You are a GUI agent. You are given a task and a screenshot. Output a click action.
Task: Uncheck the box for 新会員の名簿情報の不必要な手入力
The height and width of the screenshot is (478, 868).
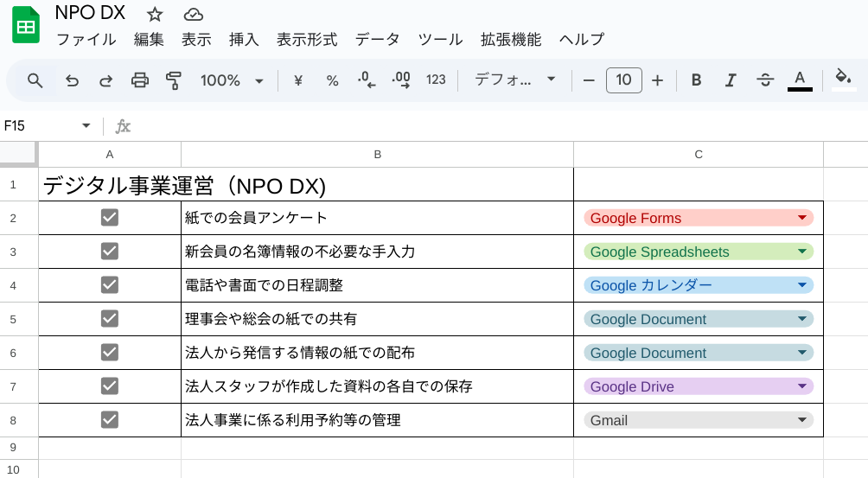pos(110,252)
